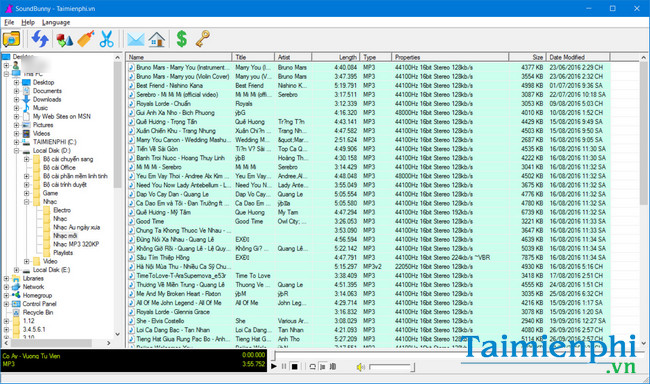Click the blue refresh arrows icon
Image resolution: width=650 pixels, height=384 pixels.
pyautogui.click(x=40, y=39)
